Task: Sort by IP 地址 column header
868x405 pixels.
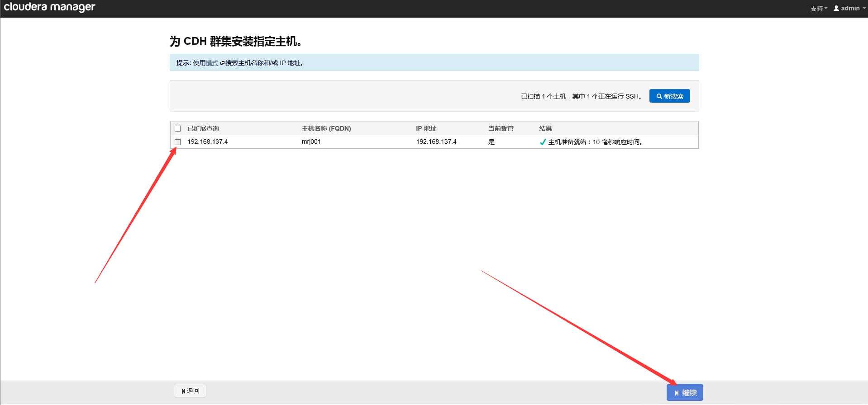Action: pos(426,128)
